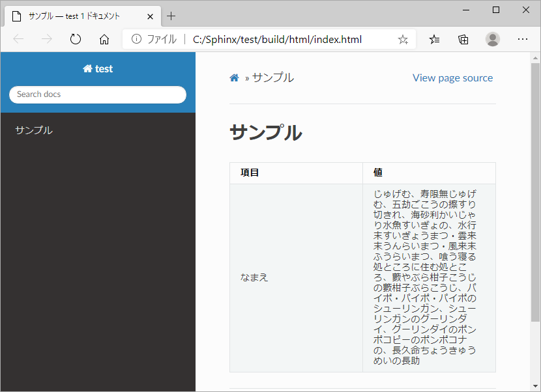Screen dimensions: 541x392
Task: Go to browser home page icon
Action: pyautogui.click(x=104, y=39)
